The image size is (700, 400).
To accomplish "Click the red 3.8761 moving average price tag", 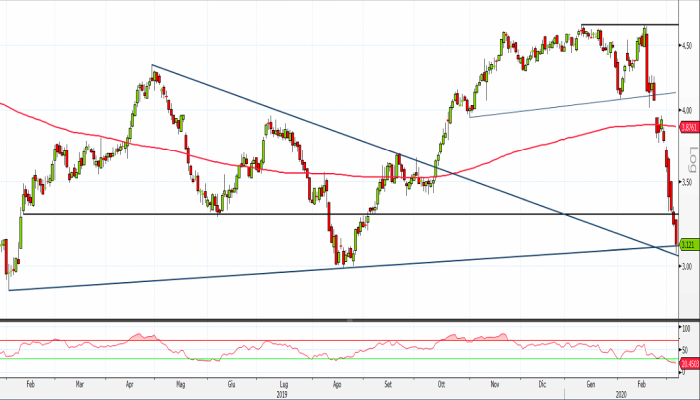I will click(688, 128).
